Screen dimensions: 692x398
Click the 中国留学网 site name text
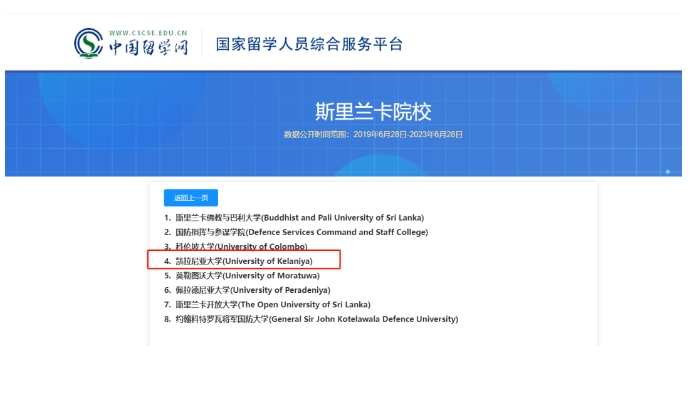[x=148, y=47]
